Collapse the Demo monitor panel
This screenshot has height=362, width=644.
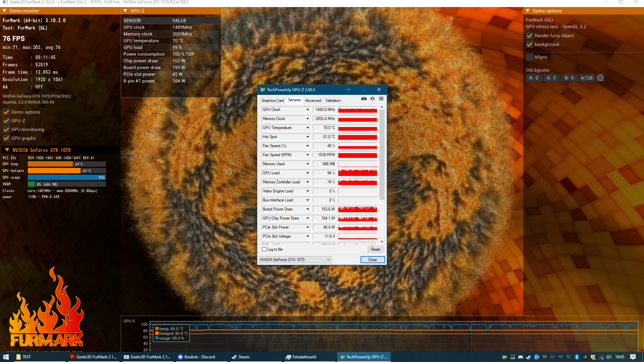coord(5,11)
